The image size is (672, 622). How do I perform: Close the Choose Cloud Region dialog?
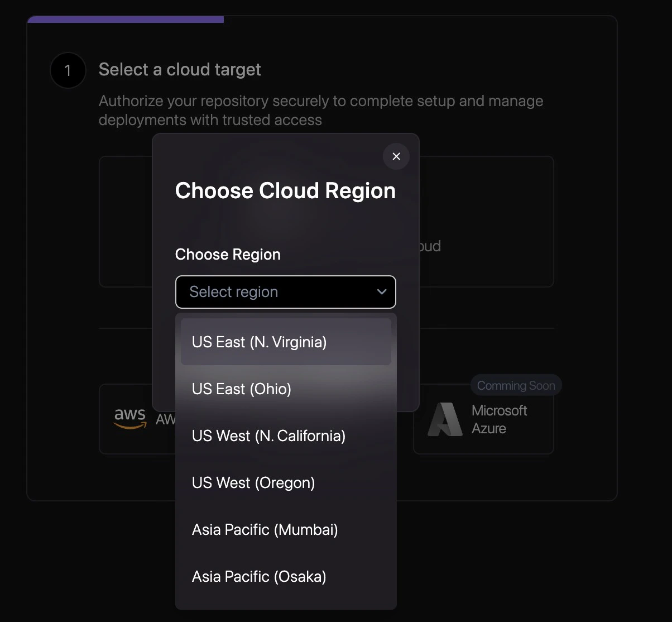pos(396,156)
